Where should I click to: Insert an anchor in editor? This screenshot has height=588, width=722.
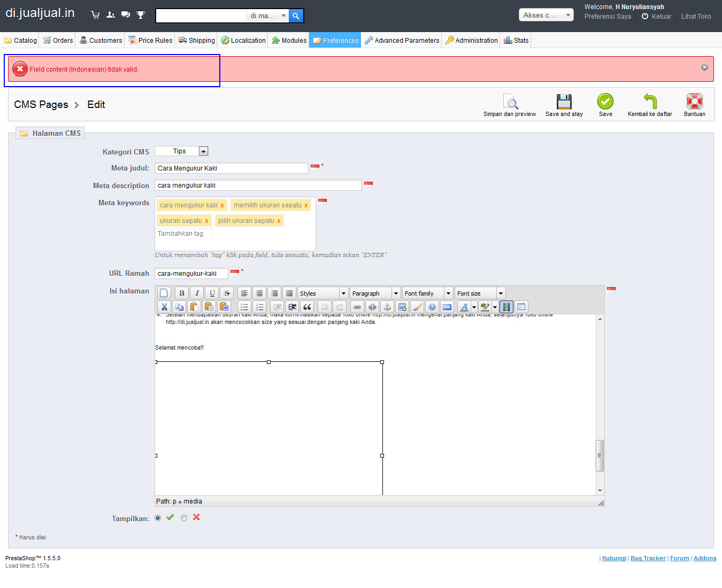coord(387,307)
